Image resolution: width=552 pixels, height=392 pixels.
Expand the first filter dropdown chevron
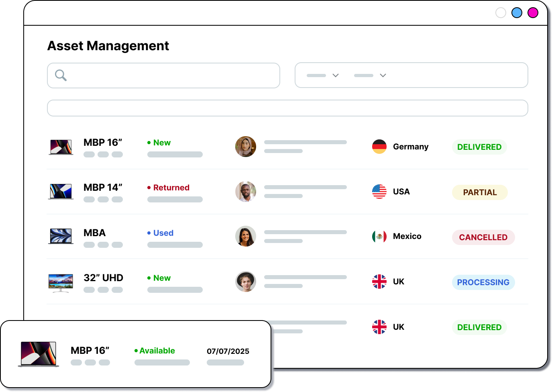[x=336, y=76]
